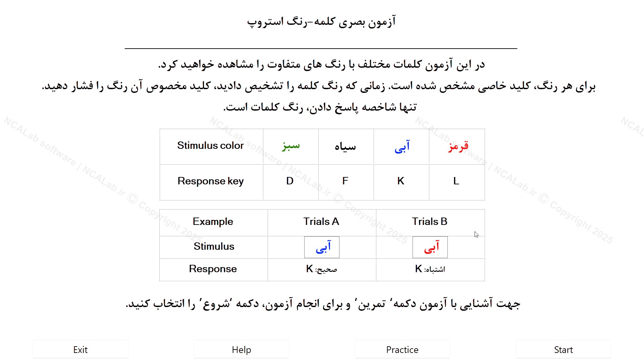Click the black word سیاه in the color table
The width and height of the screenshot is (644, 362).
pyautogui.click(x=345, y=146)
